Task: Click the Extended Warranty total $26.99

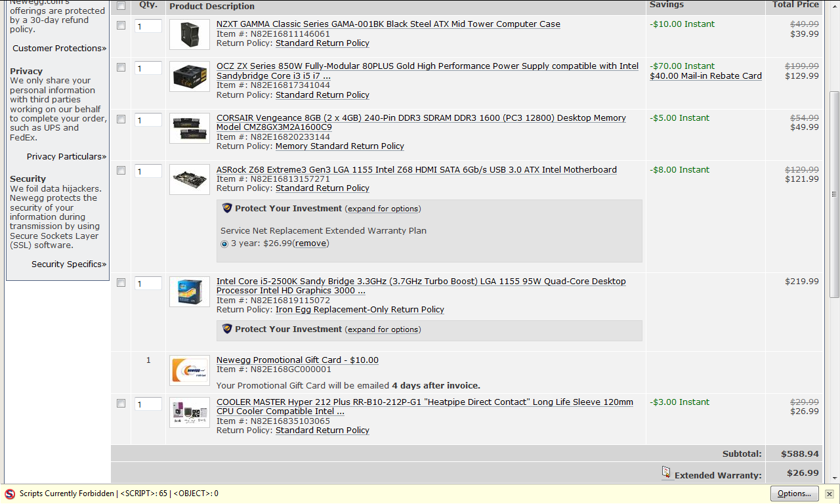Action: click(x=803, y=473)
